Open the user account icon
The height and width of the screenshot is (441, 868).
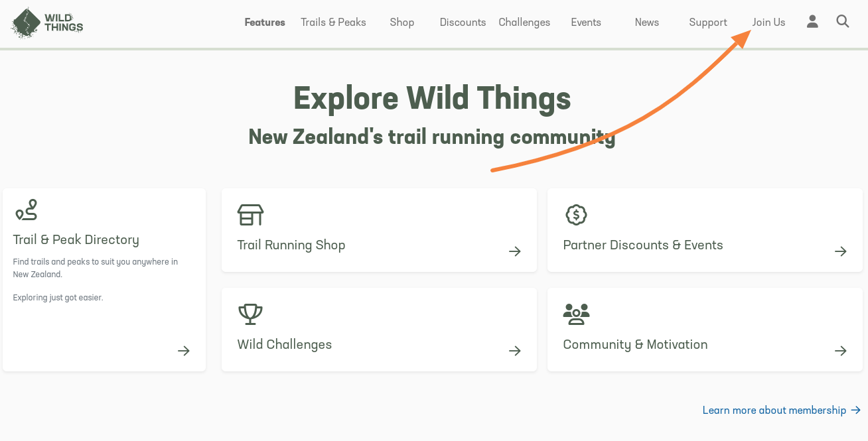pos(812,22)
